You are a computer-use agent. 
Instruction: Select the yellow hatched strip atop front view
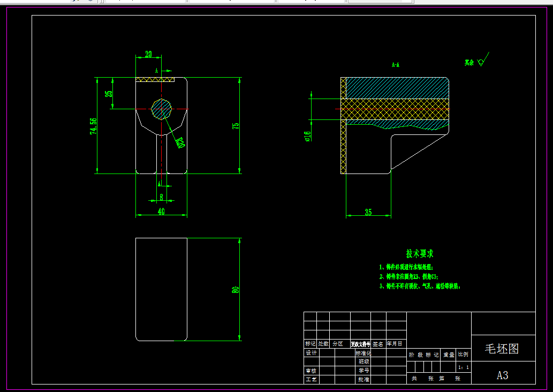pos(155,79)
